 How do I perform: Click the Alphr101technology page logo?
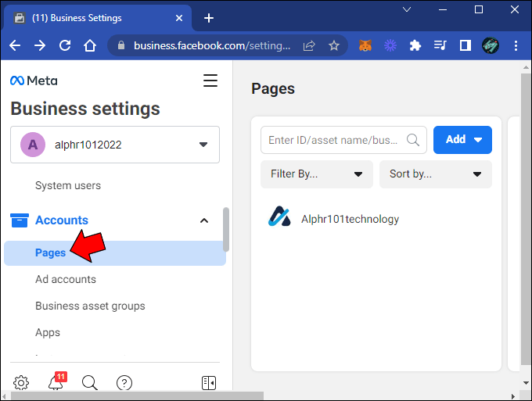pos(279,217)
